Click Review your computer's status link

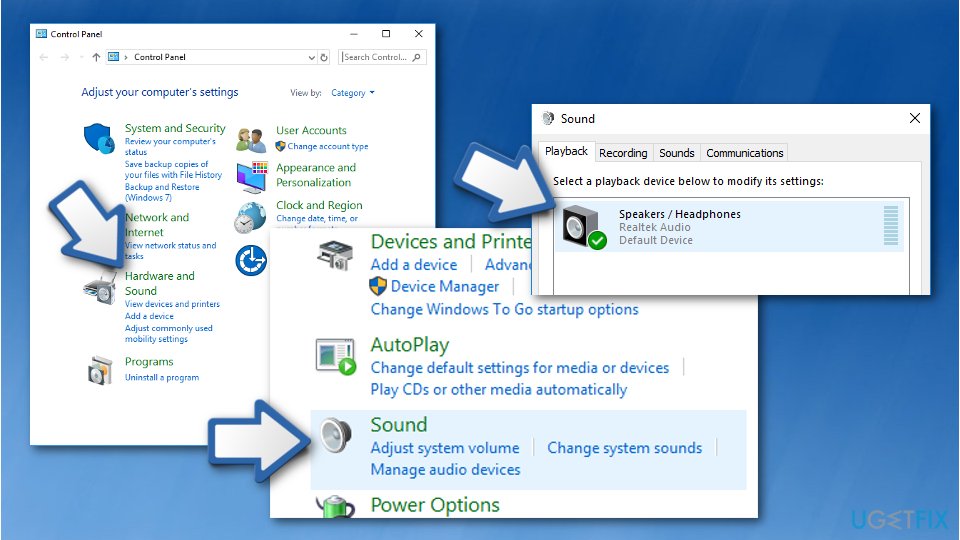(170, 146)
